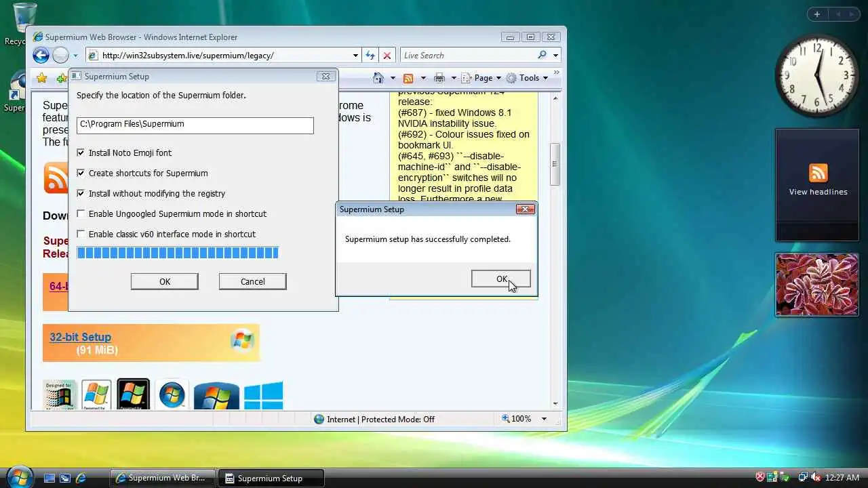Toggle Install Noto Emoji font checkbox

click(81, 153)
